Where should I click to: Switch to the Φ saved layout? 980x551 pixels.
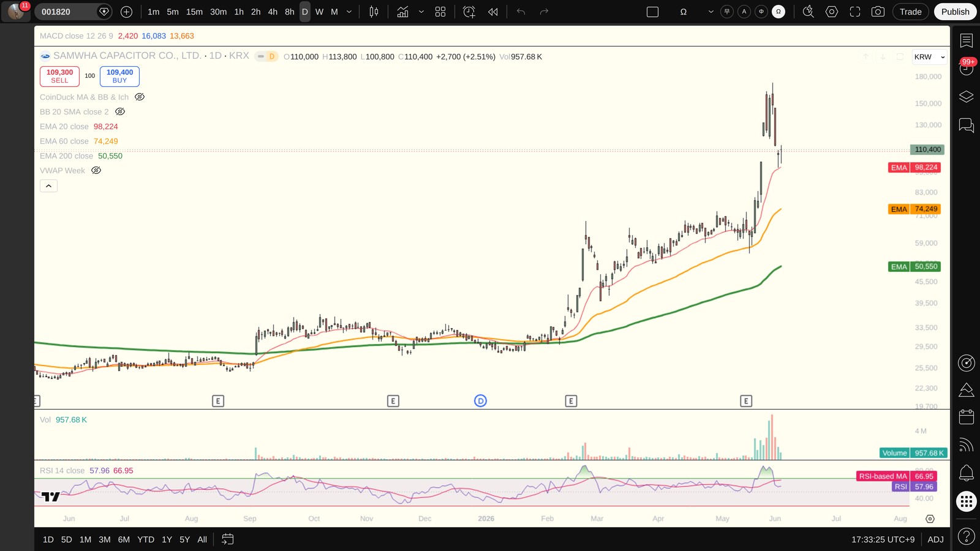click(x=761, y=12)
